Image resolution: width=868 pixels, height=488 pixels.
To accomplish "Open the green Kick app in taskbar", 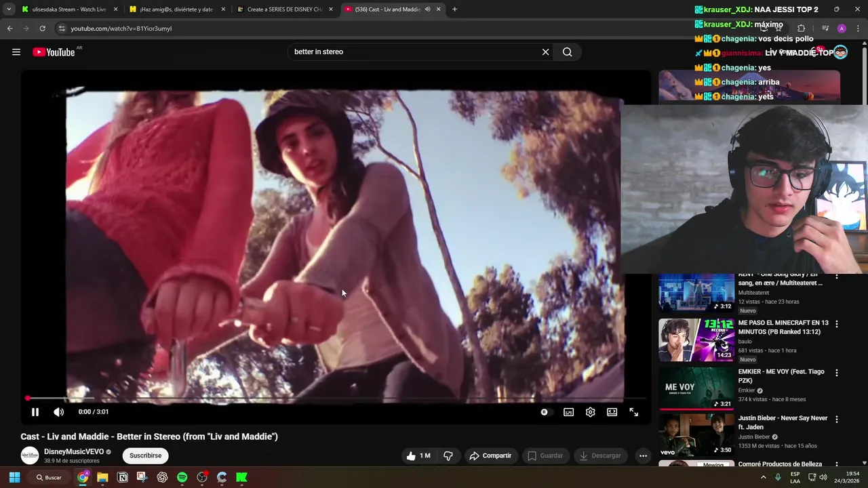I will 241,478.
